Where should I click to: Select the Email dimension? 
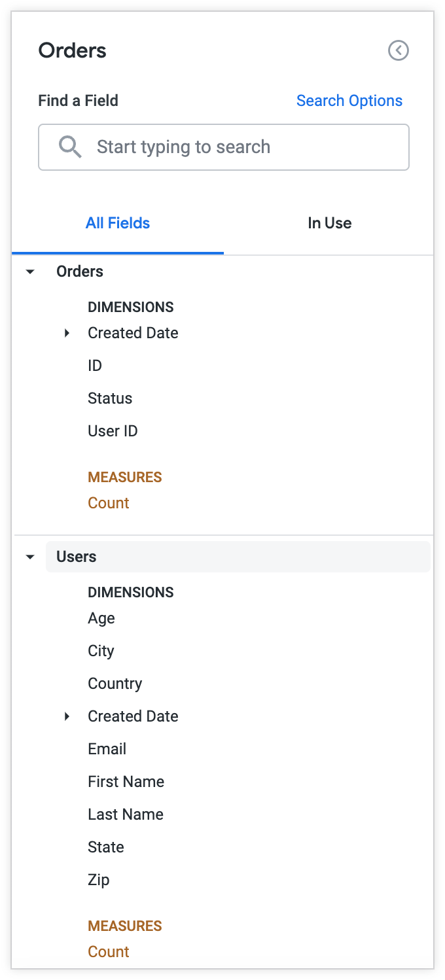click(107, 749)
